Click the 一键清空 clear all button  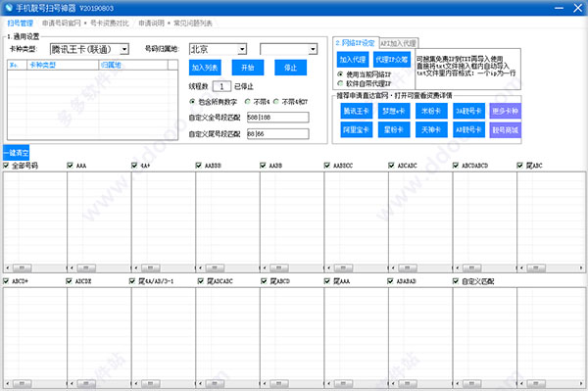pos(16,153)
